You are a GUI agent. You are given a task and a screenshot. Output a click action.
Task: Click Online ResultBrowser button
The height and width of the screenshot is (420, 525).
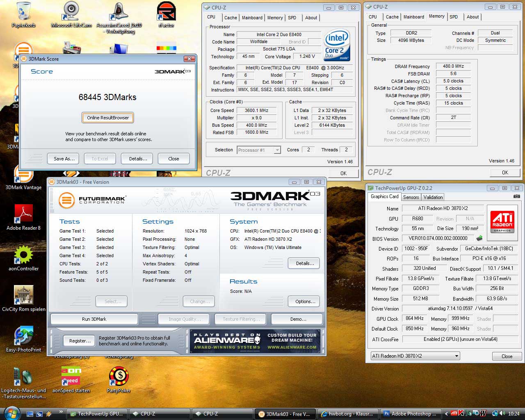click(108, 118)
